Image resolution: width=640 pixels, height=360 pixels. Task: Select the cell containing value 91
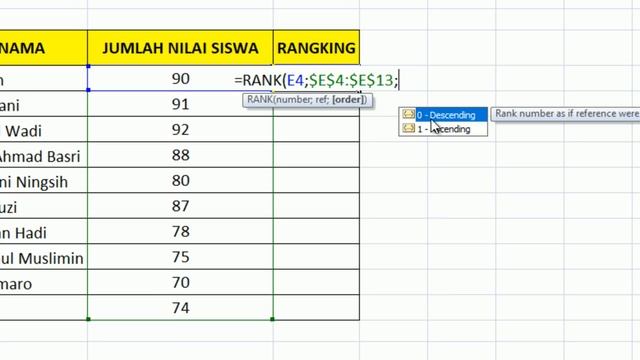(180, 104)
